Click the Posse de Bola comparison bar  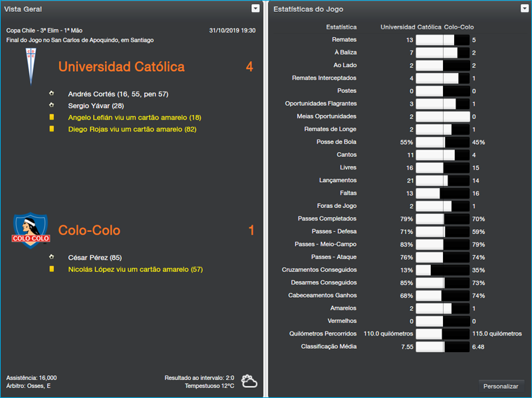click(x=442, y=142)
